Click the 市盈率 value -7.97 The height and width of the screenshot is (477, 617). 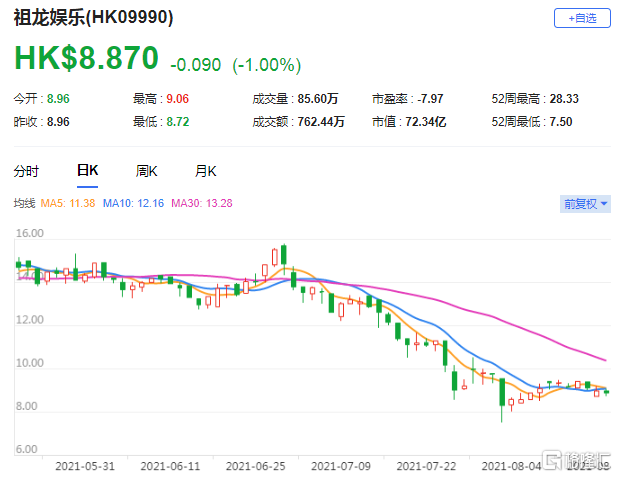click(430, 99)
